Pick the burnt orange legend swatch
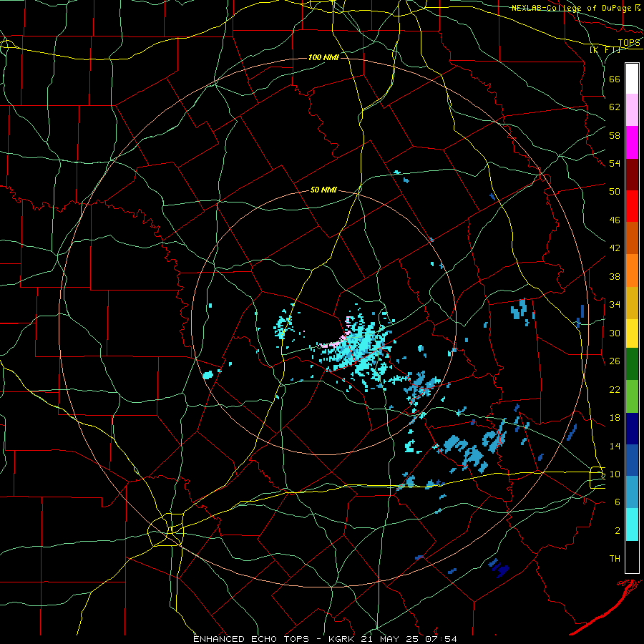This screenshot has height=644, width=644. [x=632, y=238]
